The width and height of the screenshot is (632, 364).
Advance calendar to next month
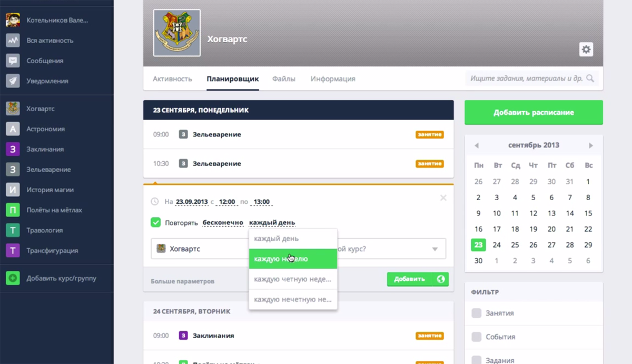[591, 145]
